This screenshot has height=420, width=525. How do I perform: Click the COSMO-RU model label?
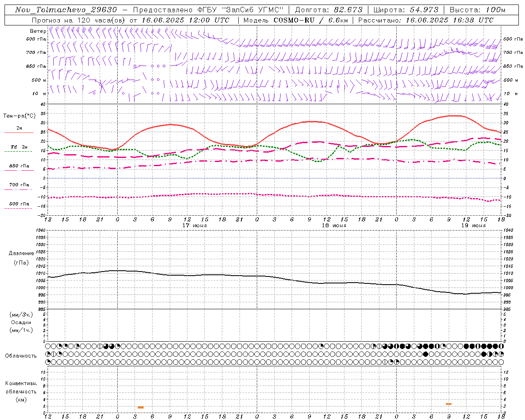pos(294,20)
